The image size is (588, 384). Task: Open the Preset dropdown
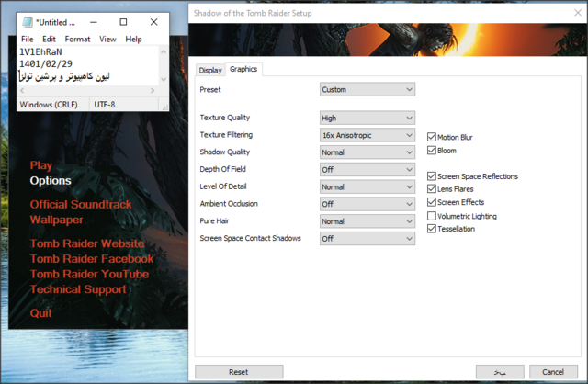[367, 90]
